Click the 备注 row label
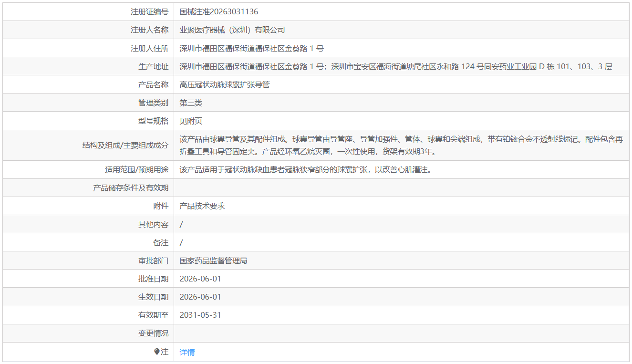632x364 pixels. pos(161,242)
